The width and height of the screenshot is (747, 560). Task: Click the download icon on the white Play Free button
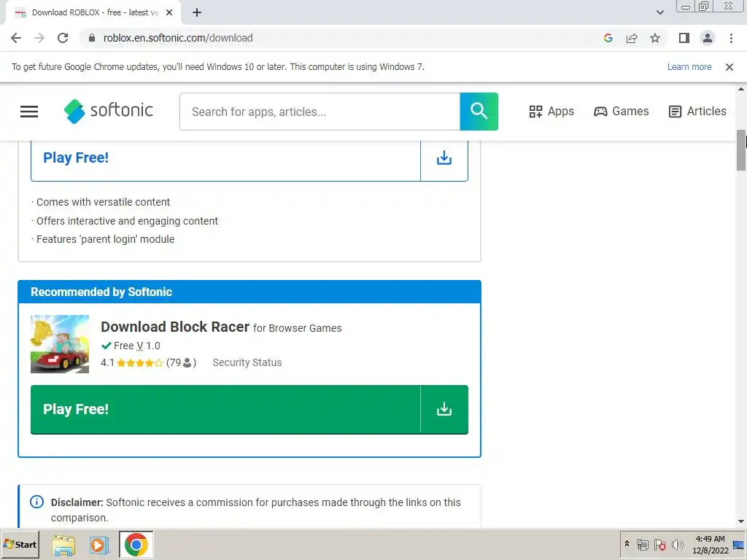(x=444, y=157)
